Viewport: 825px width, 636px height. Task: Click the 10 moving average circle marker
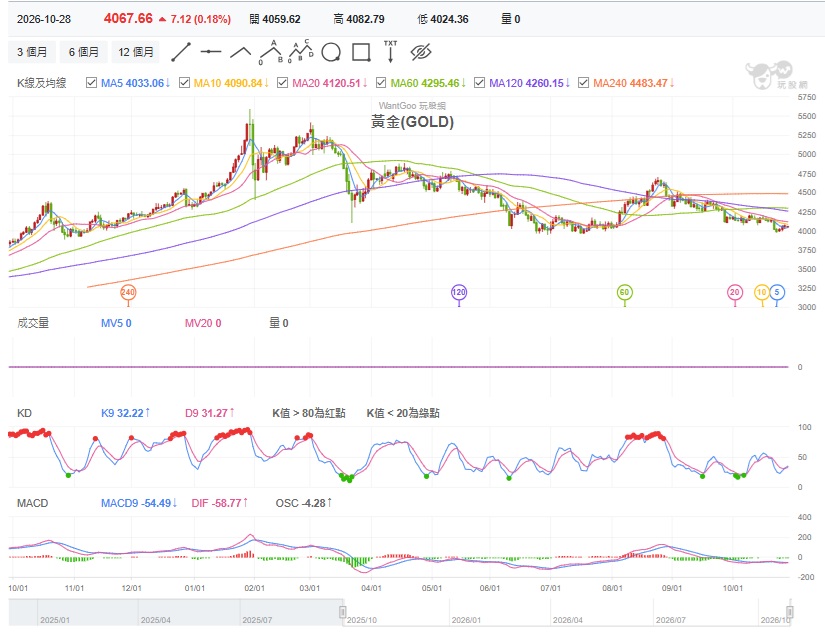click(762, 292)
